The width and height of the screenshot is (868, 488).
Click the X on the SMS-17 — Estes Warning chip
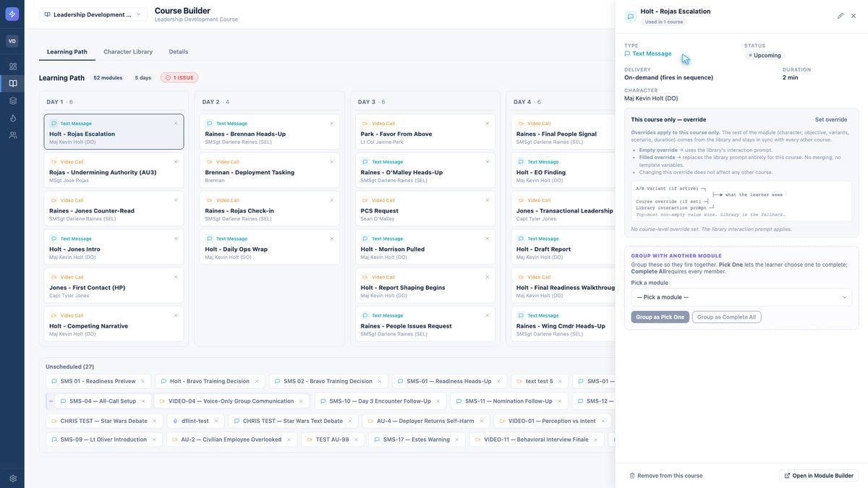click(459, 440)
